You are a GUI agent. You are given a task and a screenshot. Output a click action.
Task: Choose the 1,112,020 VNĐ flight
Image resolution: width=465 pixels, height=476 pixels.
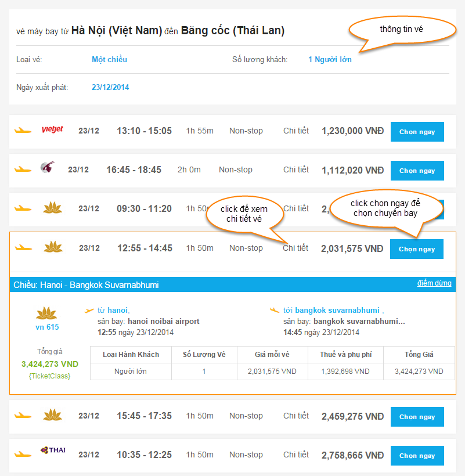point(417,171)
